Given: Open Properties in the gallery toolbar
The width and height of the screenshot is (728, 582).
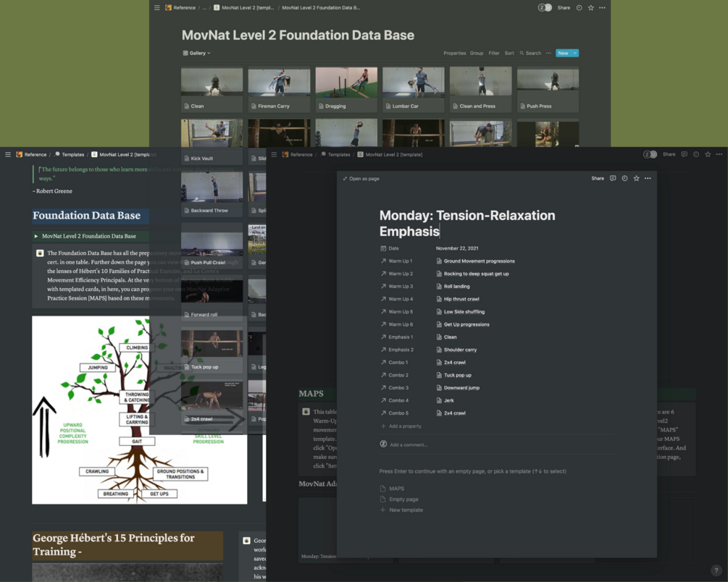Looking at the screenshot, I should 454,53.
